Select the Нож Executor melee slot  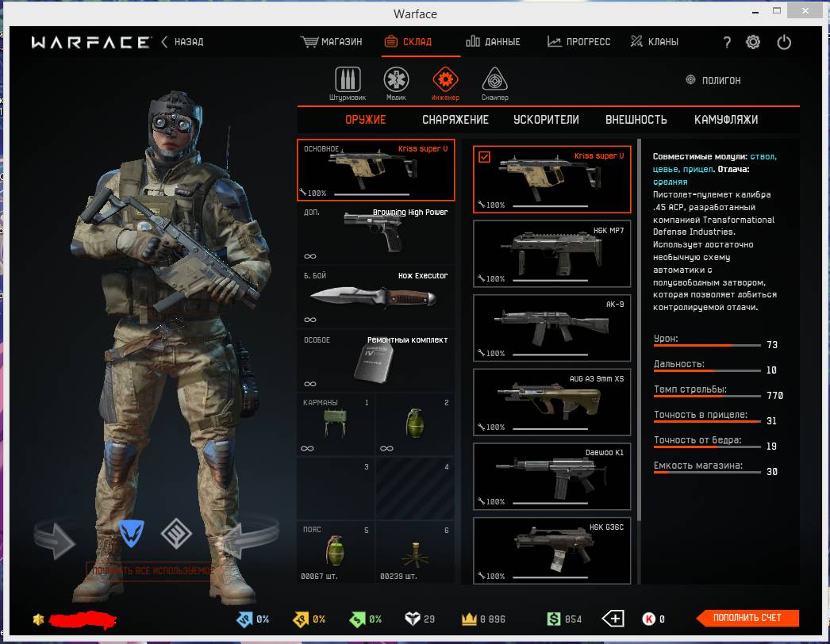coord(376,297)
